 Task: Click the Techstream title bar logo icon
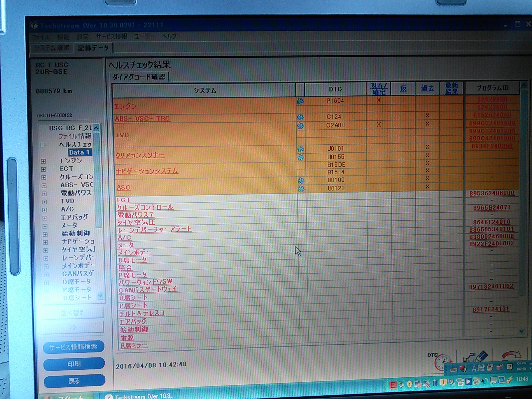point(34,25)
